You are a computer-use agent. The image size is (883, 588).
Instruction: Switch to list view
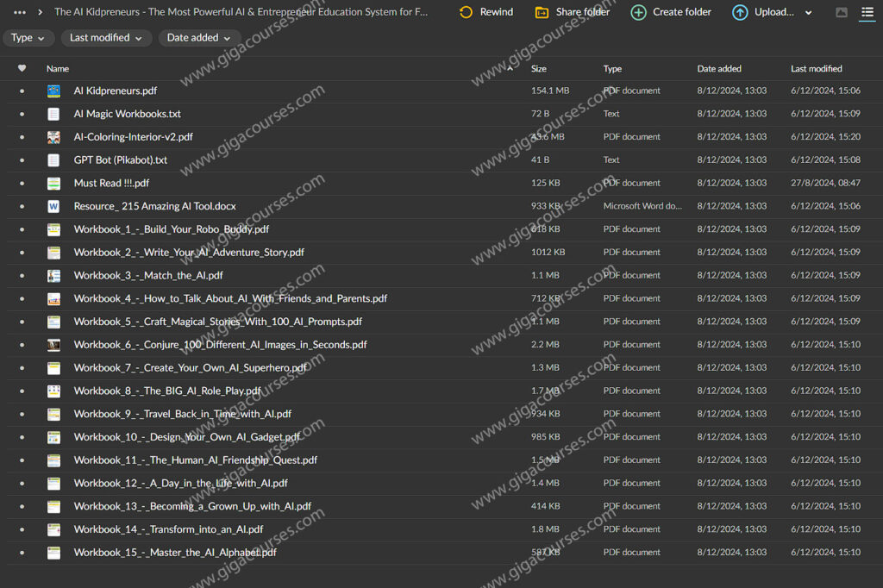coord(867,12)
